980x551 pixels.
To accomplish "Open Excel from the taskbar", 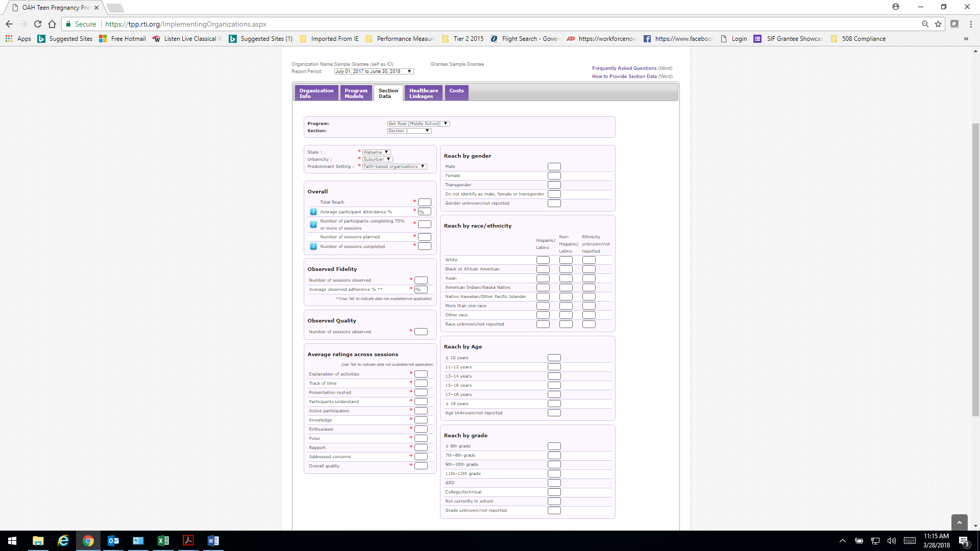I will coord(163,541).
